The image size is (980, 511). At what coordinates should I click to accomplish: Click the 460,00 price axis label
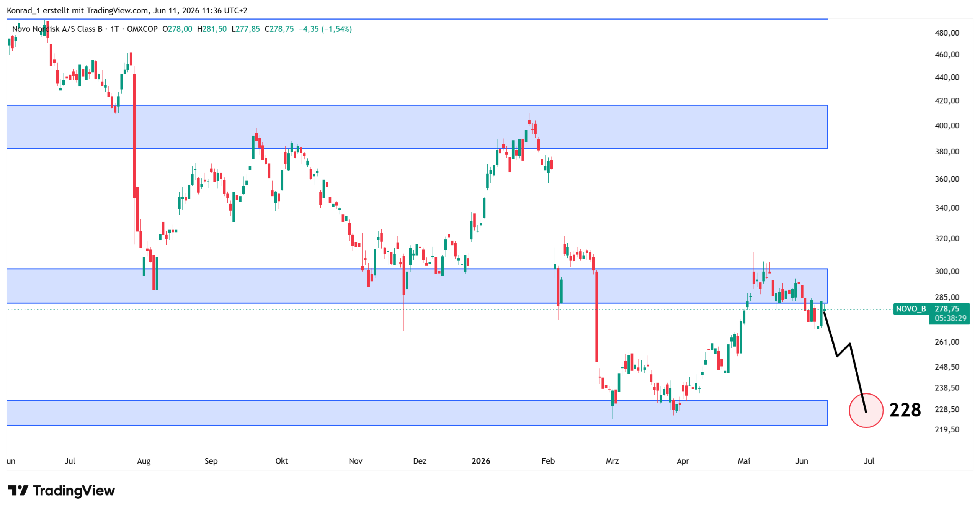[947, 54]
